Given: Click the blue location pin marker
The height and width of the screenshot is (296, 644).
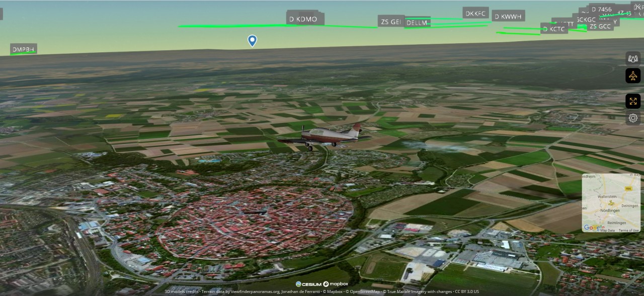Looking at the screenshot, I should [x=252, y=41].
